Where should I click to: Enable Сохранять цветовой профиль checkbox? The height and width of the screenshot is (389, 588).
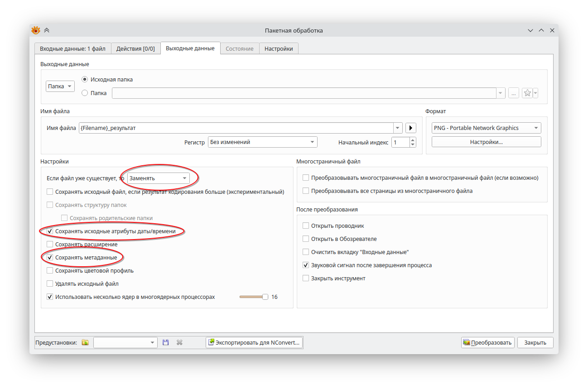coord(50,271)
